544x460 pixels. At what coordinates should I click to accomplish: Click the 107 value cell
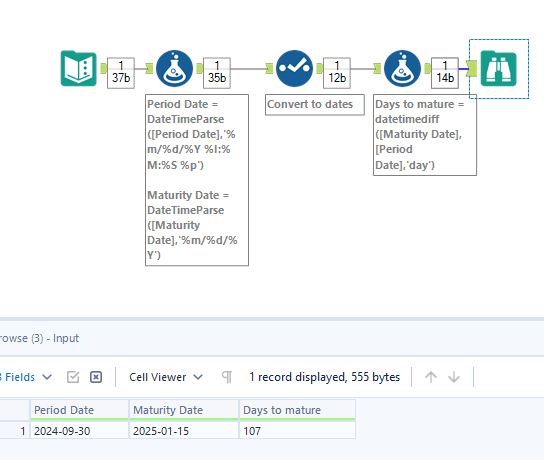coord(297,431)
